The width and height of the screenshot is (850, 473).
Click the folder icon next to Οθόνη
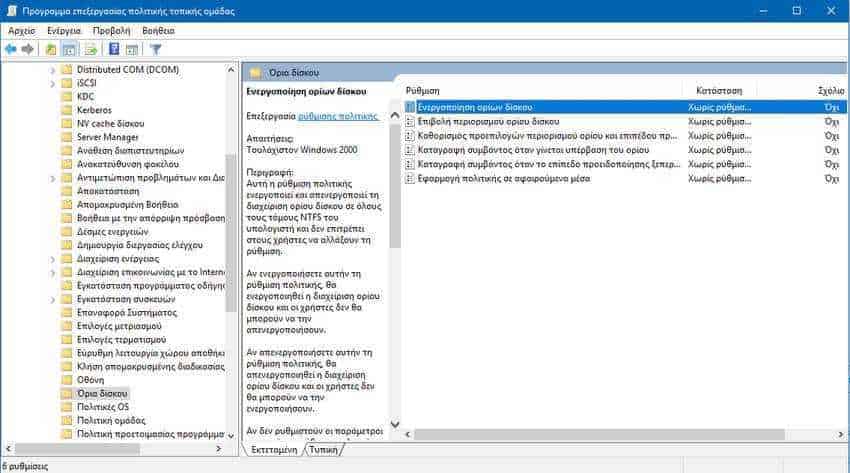[67, 380]
